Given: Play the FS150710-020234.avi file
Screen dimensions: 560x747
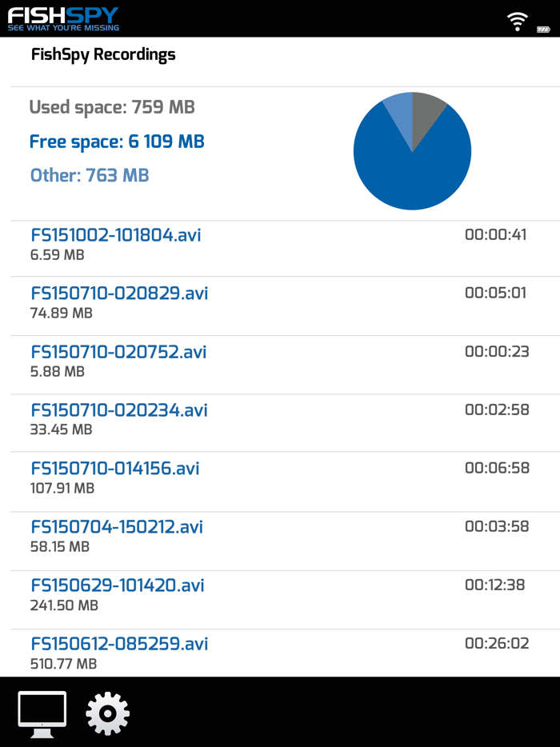Looking at the screenshot, I should [285, 423].
